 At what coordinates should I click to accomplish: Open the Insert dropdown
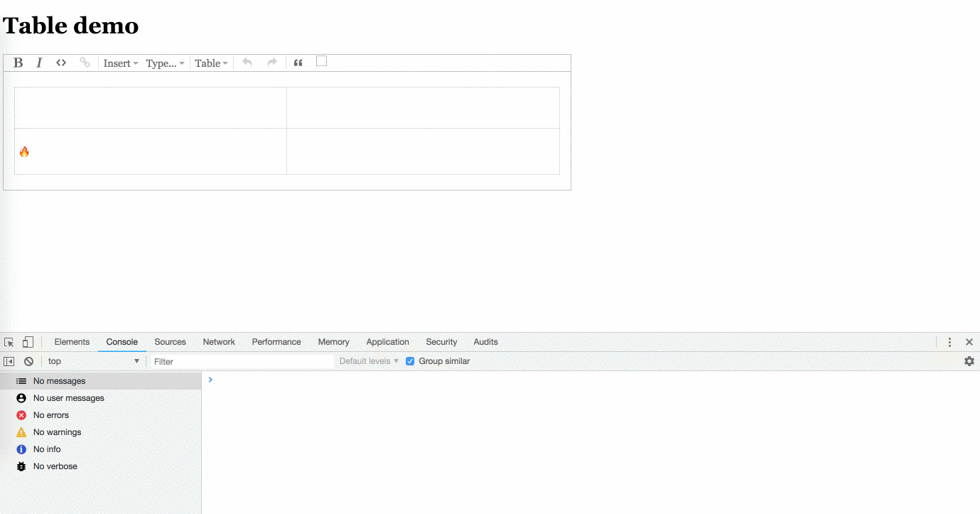tap(119, 63)
